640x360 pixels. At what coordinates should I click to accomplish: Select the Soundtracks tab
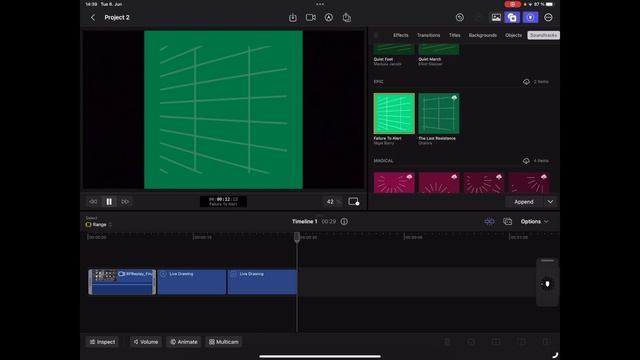[x=543, y=35]
